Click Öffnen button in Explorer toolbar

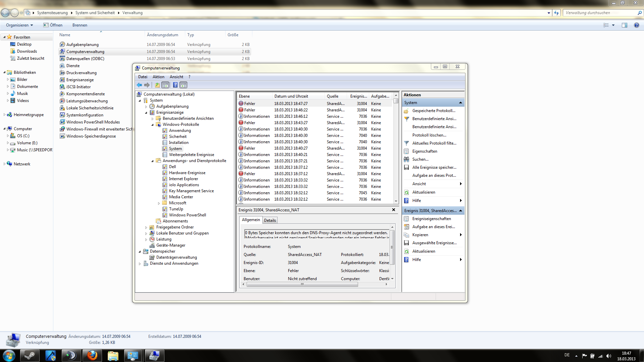tap(53, 25)
